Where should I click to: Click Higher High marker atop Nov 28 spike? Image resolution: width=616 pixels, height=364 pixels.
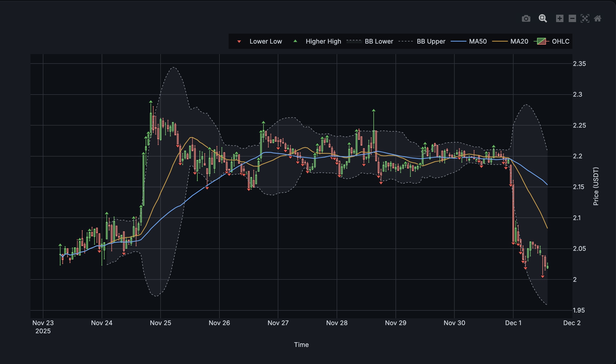(x=373, y=111)
